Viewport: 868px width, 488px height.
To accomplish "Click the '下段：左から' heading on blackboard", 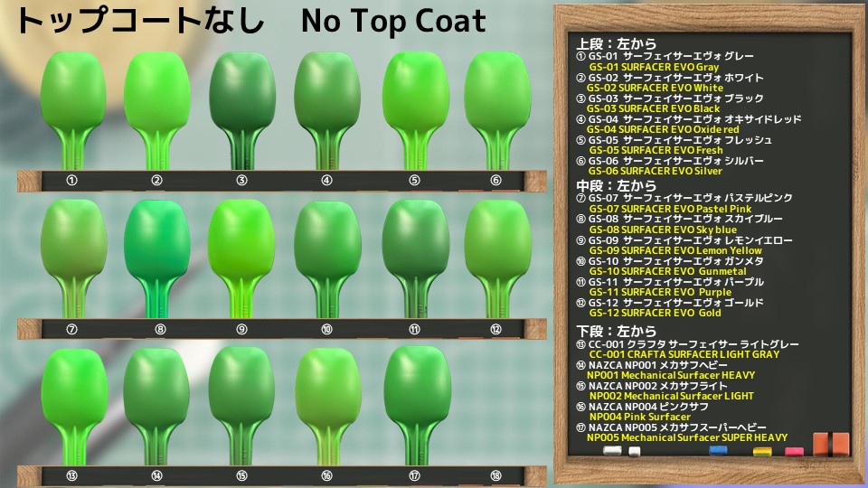I will pos(616,332).
